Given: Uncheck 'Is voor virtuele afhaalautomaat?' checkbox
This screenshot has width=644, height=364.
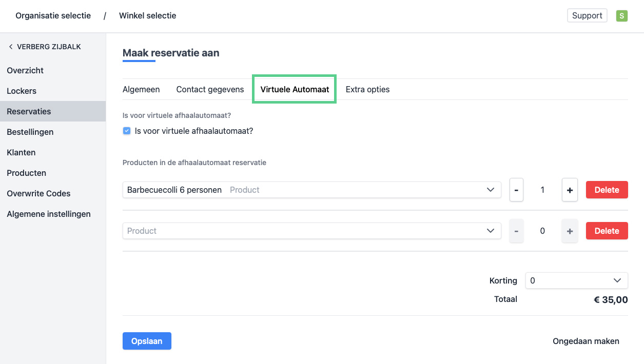Looking at the screenshot, I should (127, 131).
